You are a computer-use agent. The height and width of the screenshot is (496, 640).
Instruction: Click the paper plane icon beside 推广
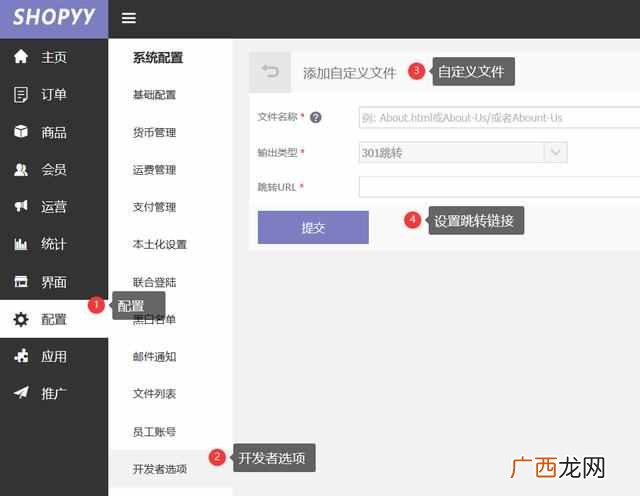point(21,393)
